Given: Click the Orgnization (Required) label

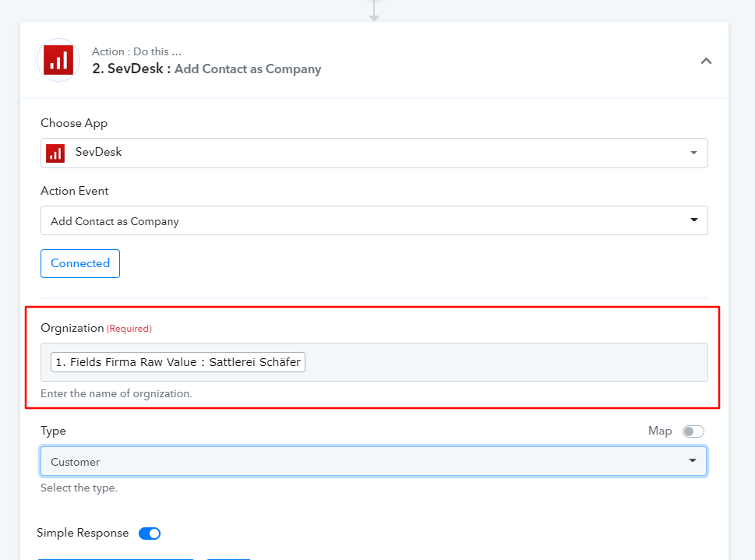Looking at the screenshot, I should 97,328.
